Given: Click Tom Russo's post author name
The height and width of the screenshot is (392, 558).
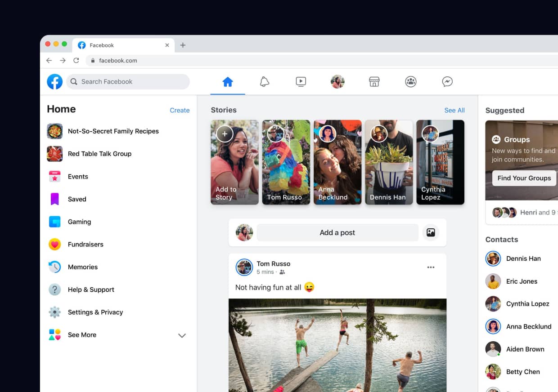Looking at the screenshot, I should (273, 264).
